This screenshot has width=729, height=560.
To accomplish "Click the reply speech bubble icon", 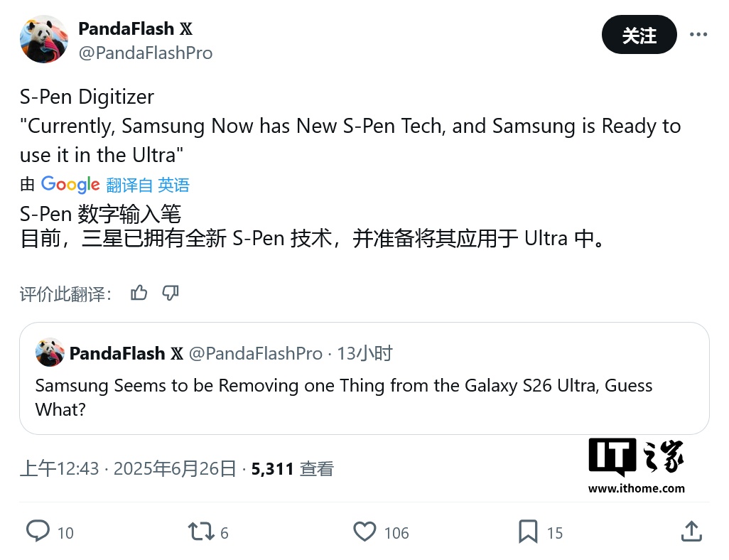I will [38, 531].
